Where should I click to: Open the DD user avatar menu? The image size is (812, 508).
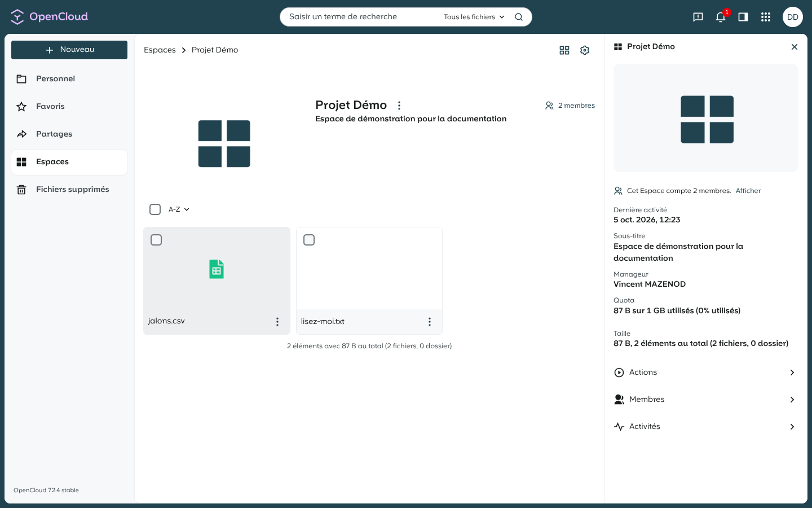point(793,17)
